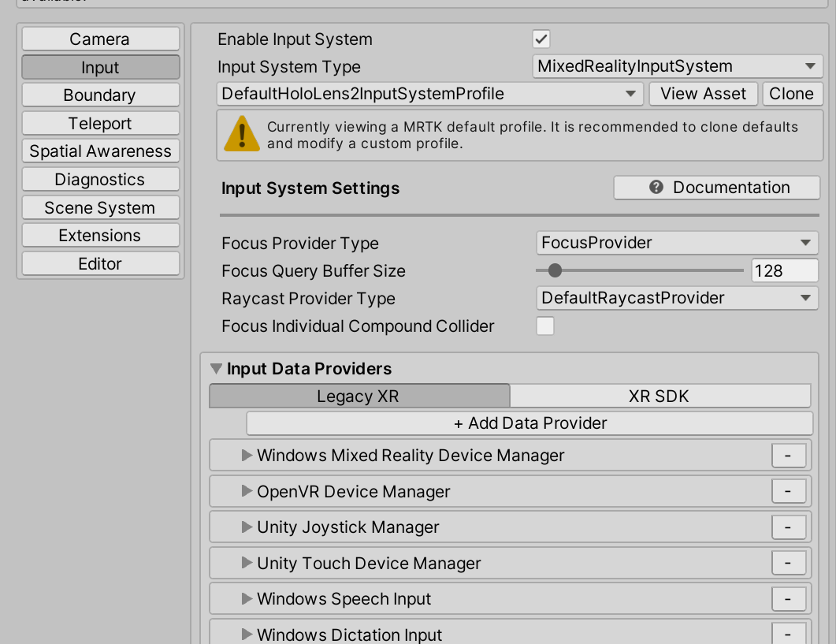Open the Extensions tab
The image size is (836, 644).
(x=100, y=236)
